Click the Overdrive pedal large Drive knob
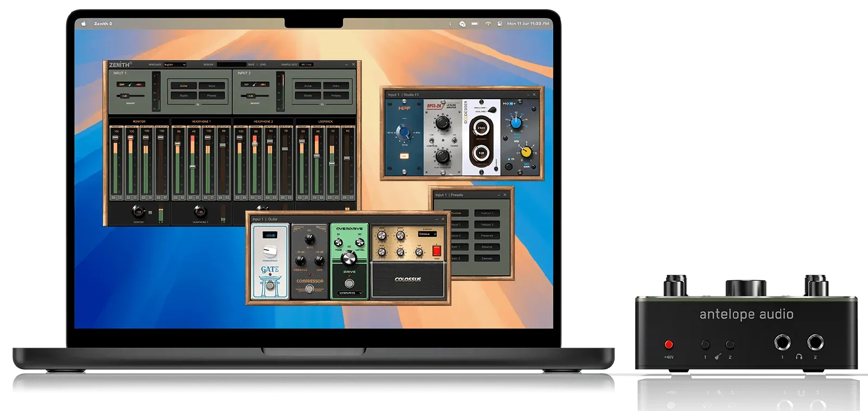The height and width of the screenshot is (411, 868). 349,258
